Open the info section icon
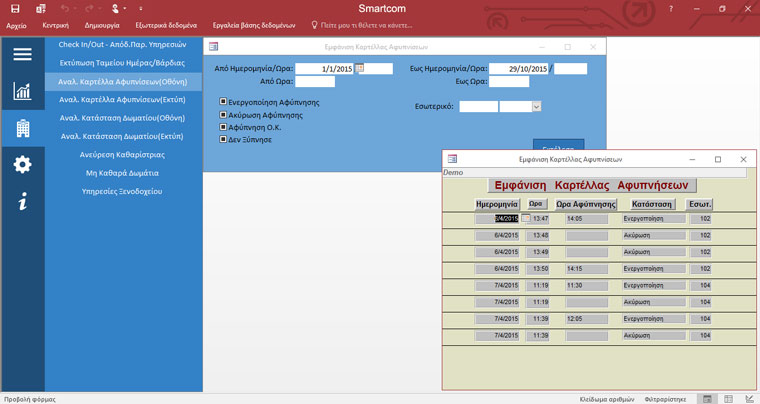 pyautogui.click(x=22, y=201)
